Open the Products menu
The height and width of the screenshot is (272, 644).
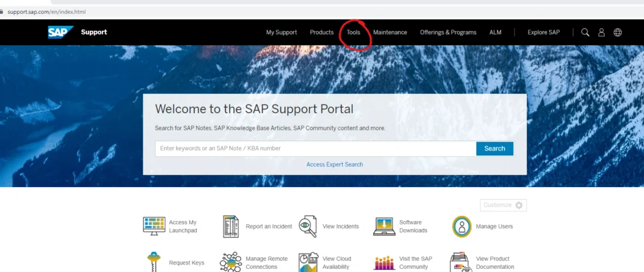point(321,33)
